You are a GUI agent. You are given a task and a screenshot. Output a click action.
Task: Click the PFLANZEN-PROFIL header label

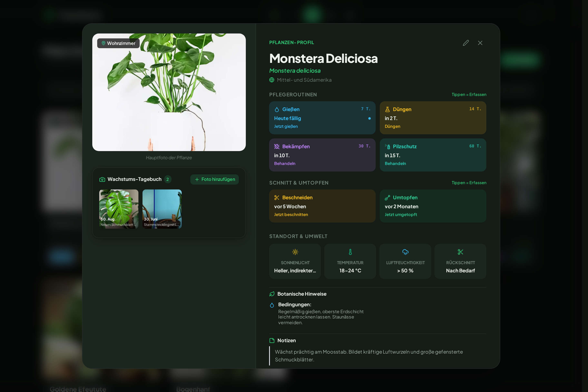(x=292, y=42)
